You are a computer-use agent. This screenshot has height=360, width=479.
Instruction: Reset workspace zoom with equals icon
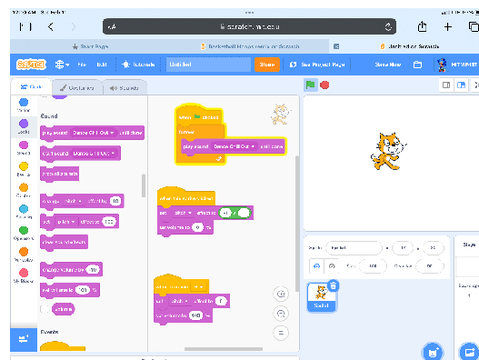pos(281,333)
